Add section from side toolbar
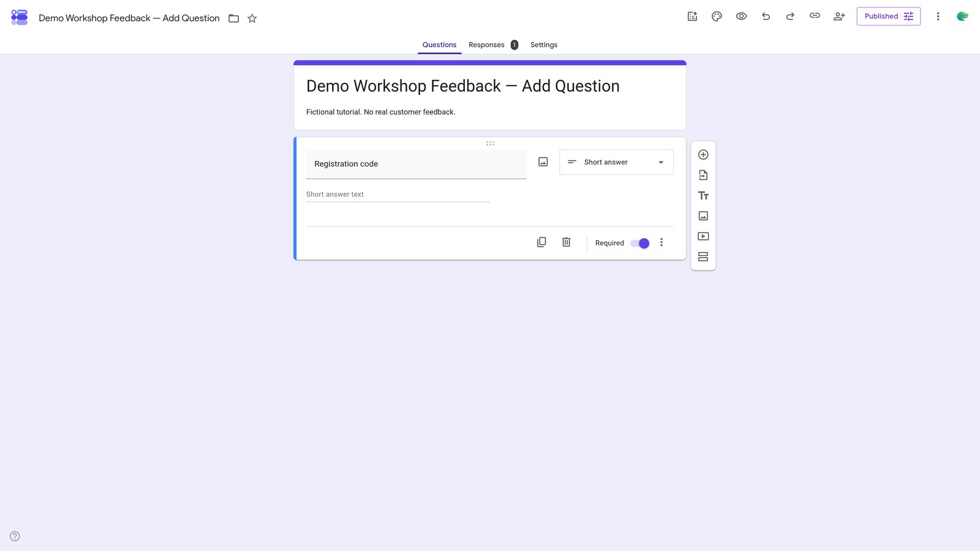980x551 pixels. (703, 257)
